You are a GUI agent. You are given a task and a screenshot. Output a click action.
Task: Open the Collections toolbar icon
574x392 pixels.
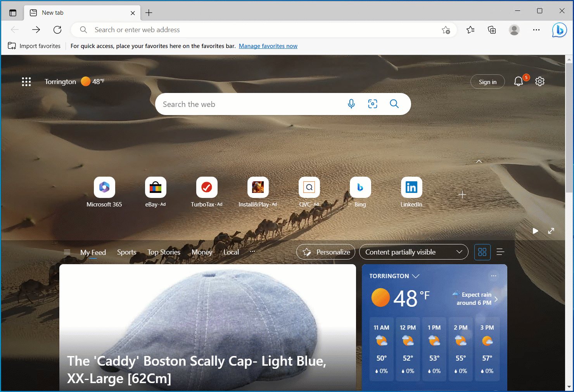click(492, 30)
